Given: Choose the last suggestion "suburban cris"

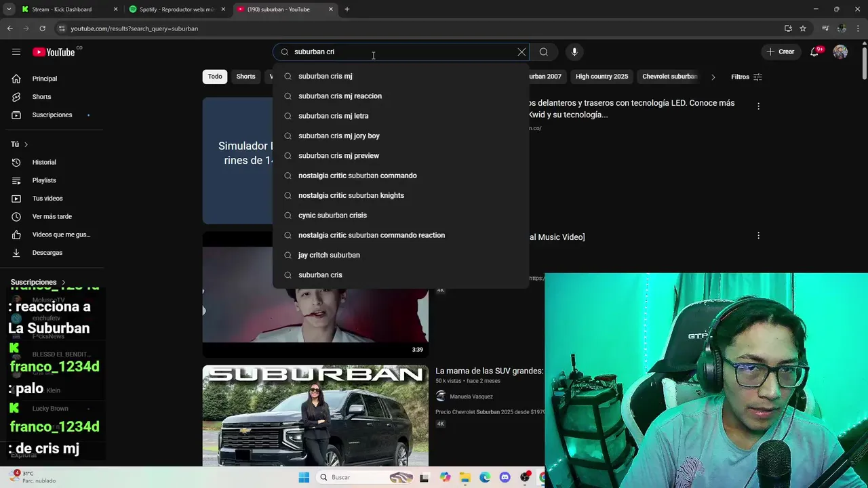Looking at the screenshot, I should click(401, 275).
